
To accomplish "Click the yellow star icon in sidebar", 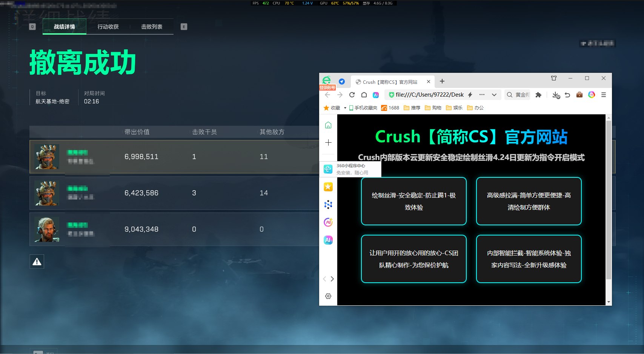I will tap(328, 187).
